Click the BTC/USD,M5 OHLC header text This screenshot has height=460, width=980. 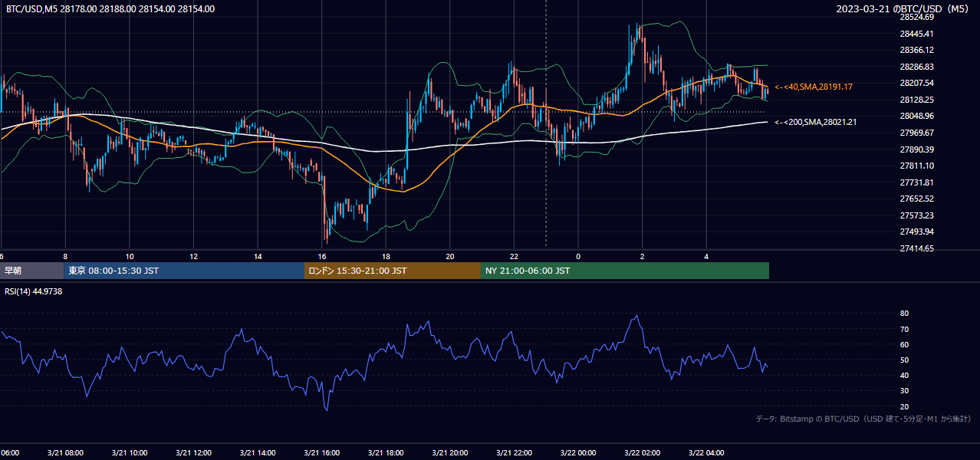click(x=110, y=9)
